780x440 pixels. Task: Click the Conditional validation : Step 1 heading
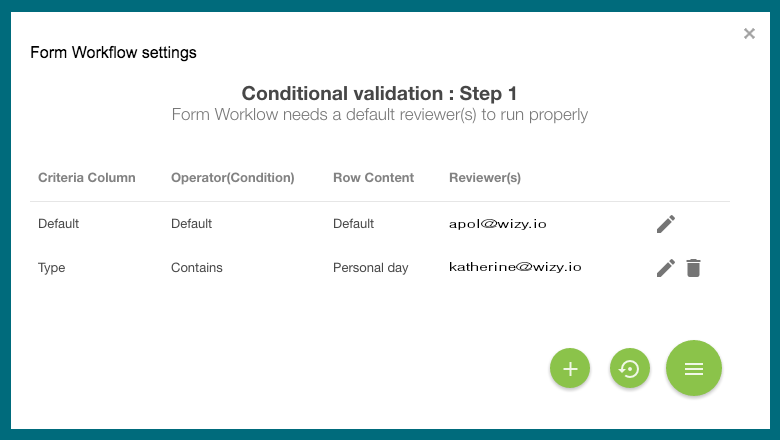(x=379, y=93)
